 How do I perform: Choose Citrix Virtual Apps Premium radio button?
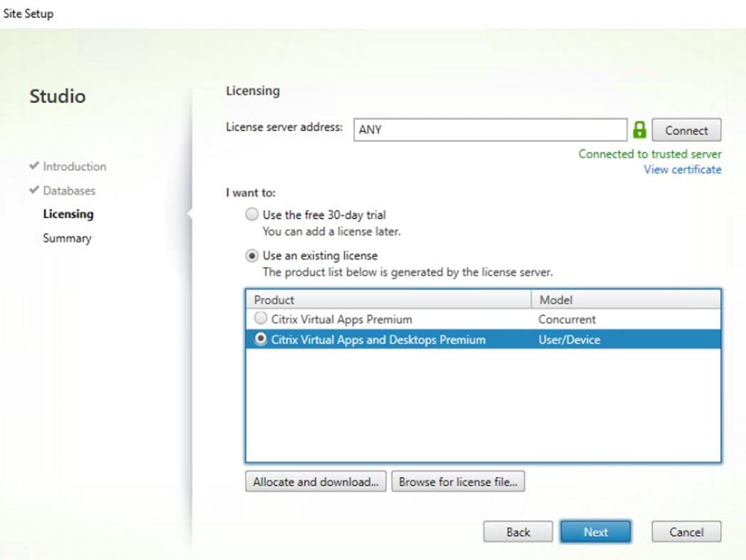tap(260, 317)
